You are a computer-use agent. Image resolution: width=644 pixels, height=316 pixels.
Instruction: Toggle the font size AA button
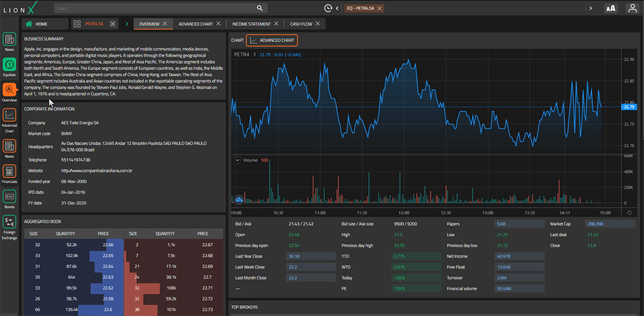(x=611, y=8)
